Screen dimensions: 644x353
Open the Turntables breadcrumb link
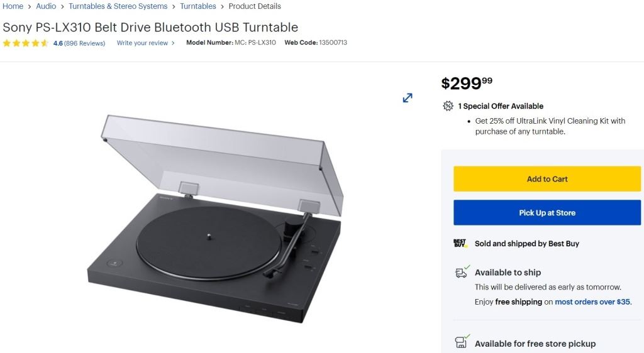point(198,6)
